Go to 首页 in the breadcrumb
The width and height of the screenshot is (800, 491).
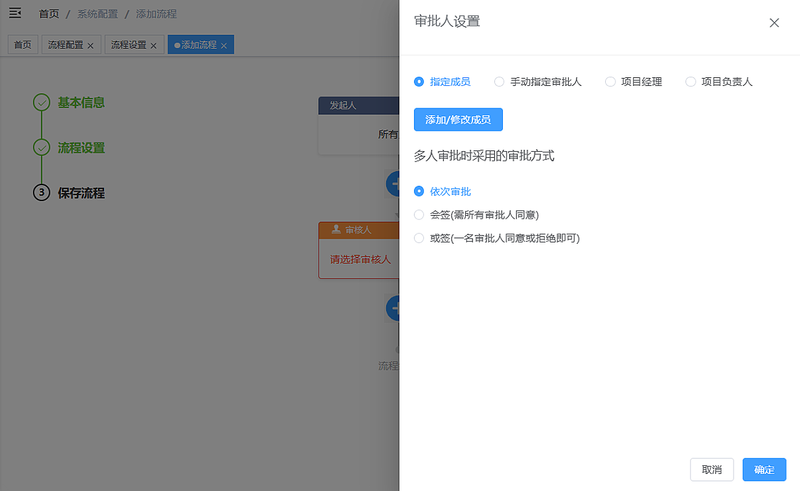click(49, 14)
